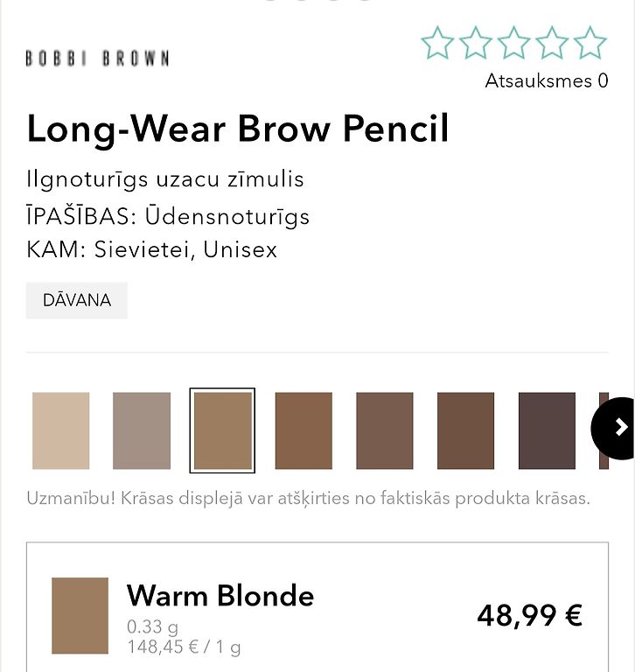Click the 48,99 € price
The height and width of the screenshot is (672, 635).
tap(529, 616)
